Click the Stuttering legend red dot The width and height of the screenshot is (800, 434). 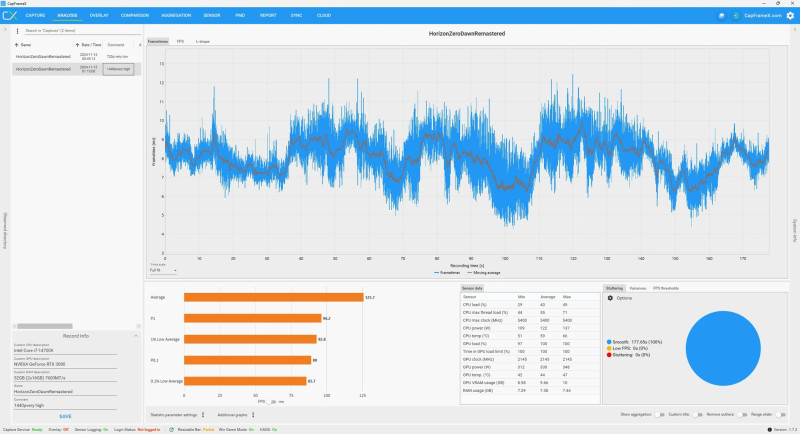point(609,355)
